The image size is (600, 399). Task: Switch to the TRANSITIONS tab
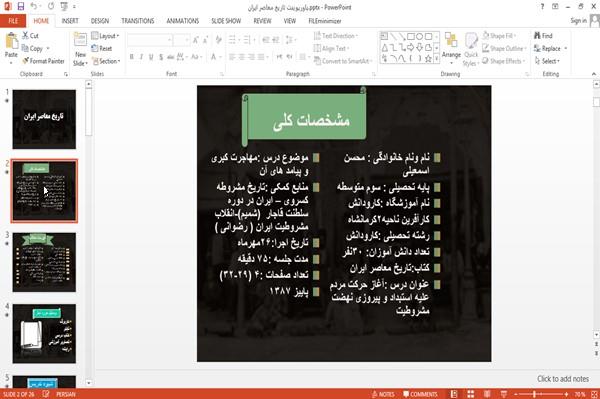pos(138,21)
